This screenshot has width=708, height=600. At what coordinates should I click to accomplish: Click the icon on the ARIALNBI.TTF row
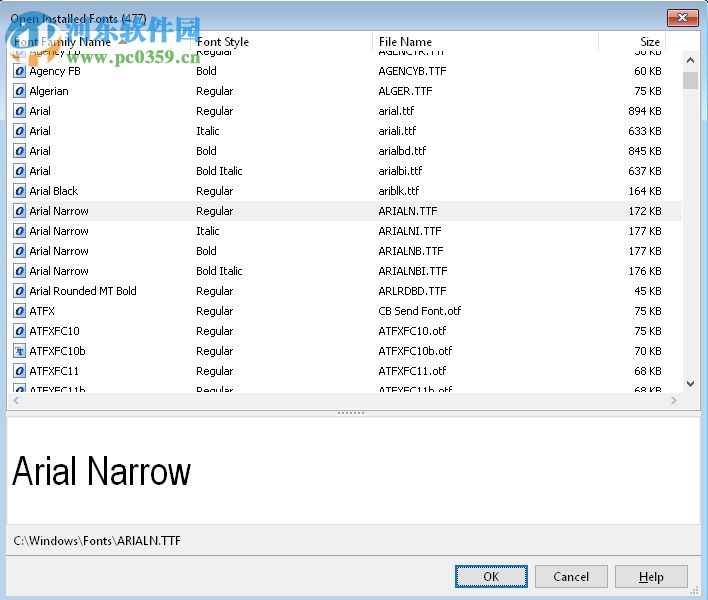(x=19, y=271)
